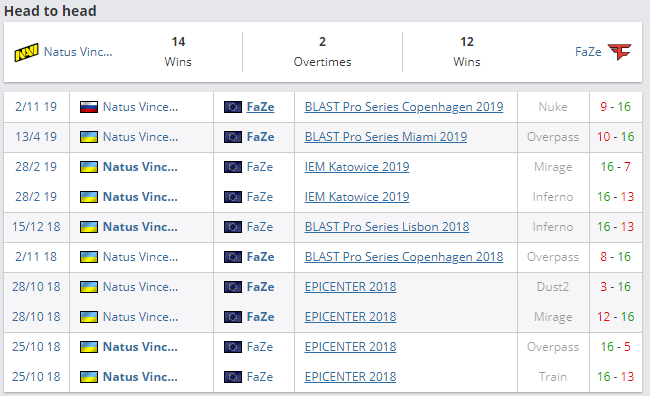Open BLAST Pro Series Copenhagen 2019 event
650x396 pixels.
coord(404,107)
